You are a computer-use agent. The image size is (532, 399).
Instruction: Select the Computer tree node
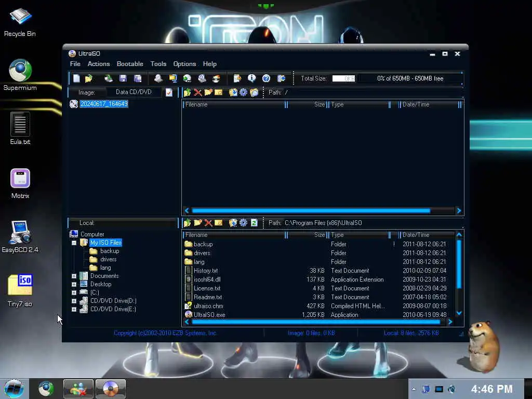[x=92, y=234]
